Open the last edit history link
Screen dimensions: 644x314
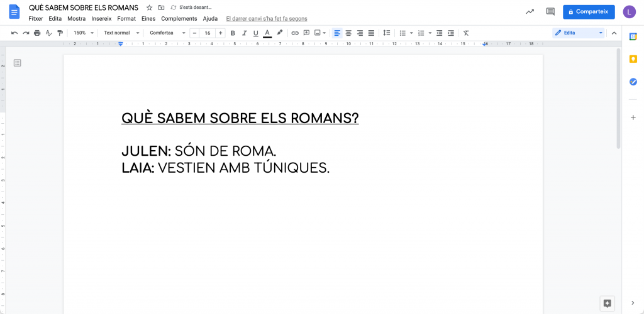[x=266, y=19]
